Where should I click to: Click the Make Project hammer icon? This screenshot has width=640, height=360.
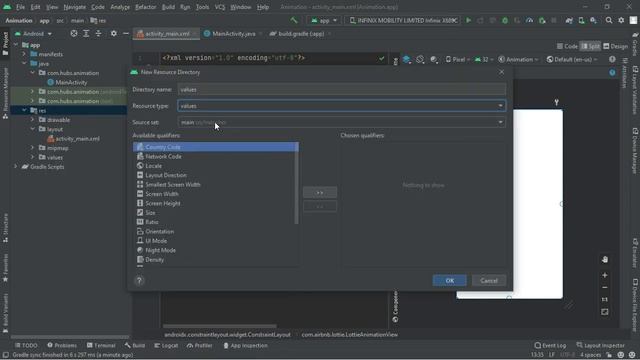pos(294,20)
